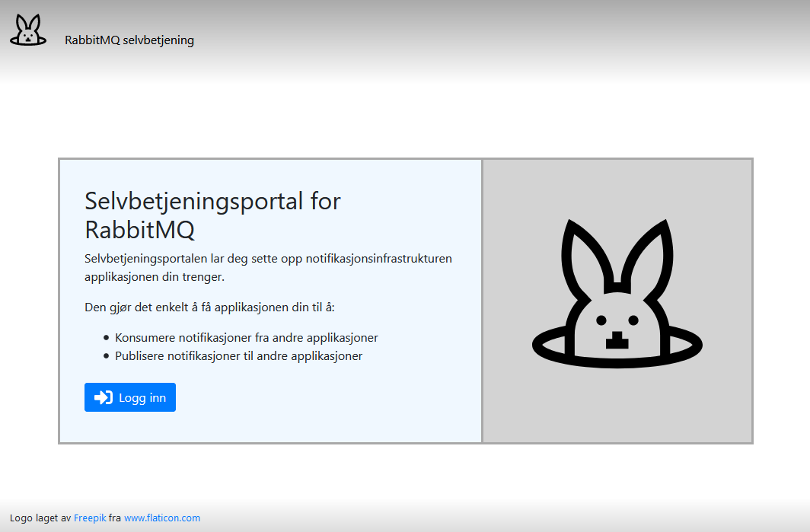
Task: Click the large rabbit illustration
Action: tap(617, 293)
